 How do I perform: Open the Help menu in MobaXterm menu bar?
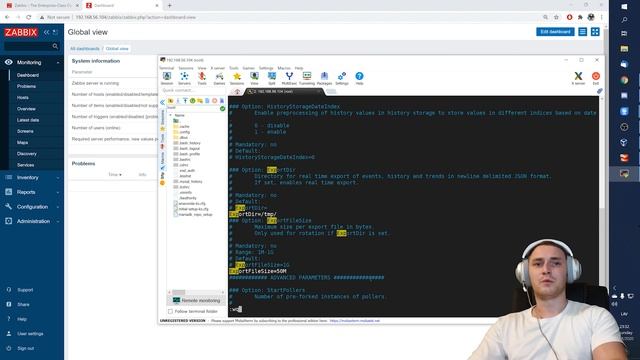pos(299,68)
